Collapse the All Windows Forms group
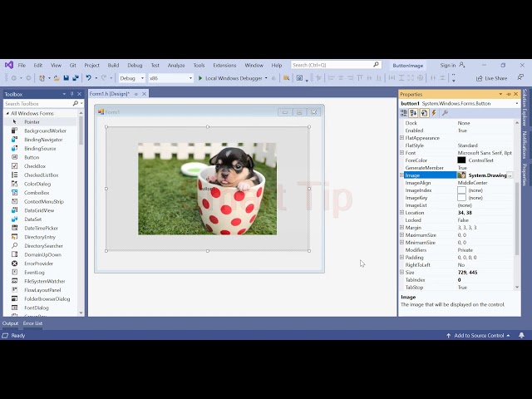532x399 pixels. click(7, 113)
